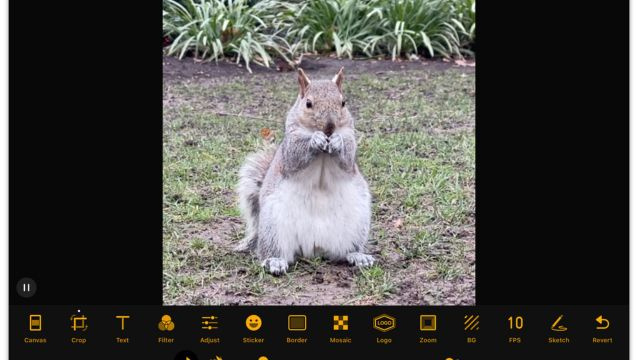Revert changes with Revert button
The width and height of the screenshot is (640, 360).
click(x=602, y=328)
